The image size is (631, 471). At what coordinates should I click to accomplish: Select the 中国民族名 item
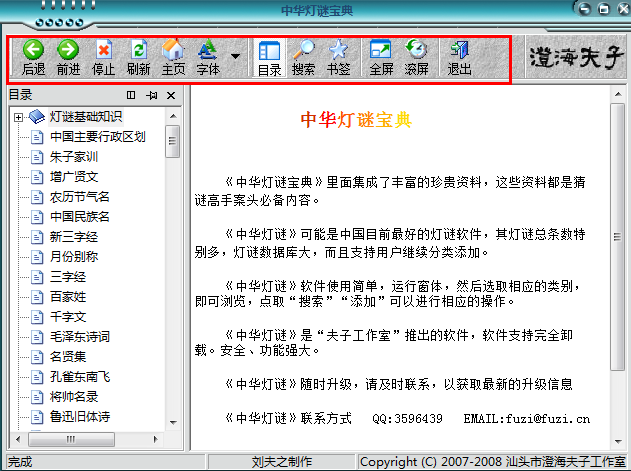pyautogui.click(x=80, y=217)
